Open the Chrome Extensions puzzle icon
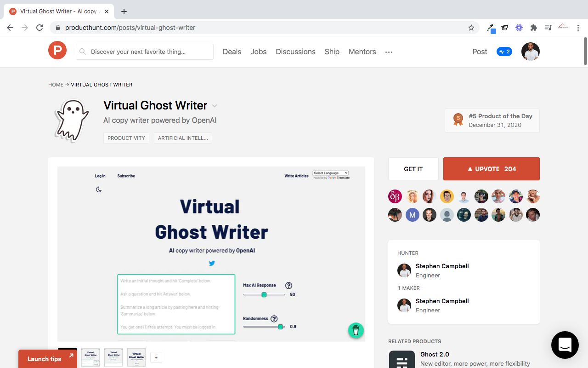Viewport: 588px width, 368px height. pyautogui.click(x=534, y=28)
